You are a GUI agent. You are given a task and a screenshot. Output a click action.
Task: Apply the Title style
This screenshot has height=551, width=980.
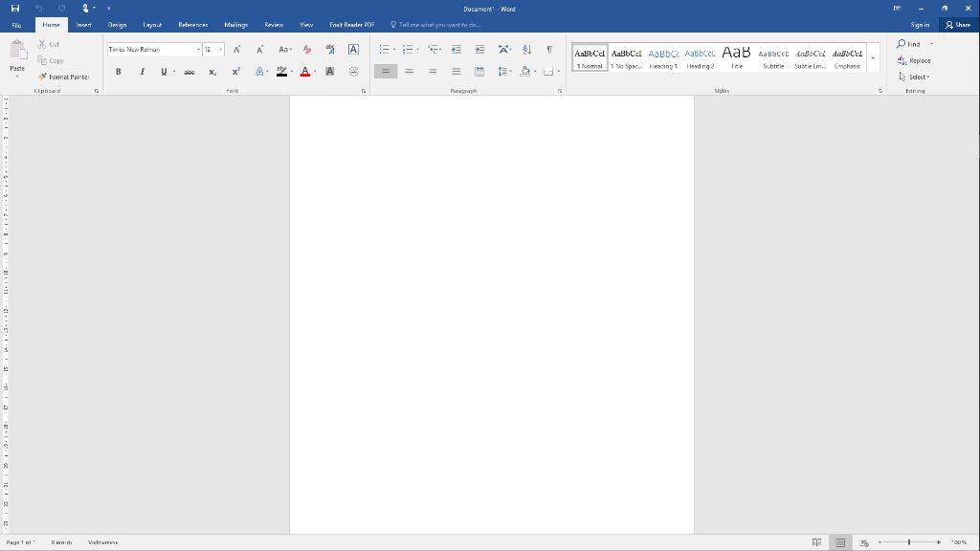point(736,58)
